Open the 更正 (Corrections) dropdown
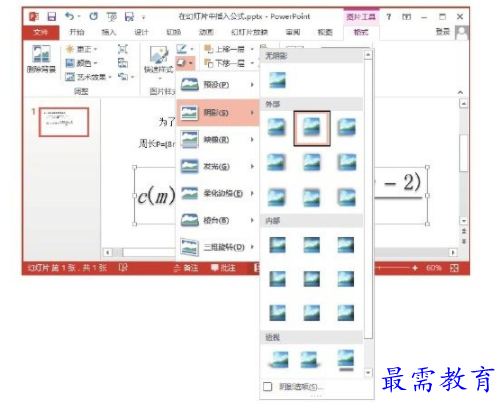 tap(81, 49)
